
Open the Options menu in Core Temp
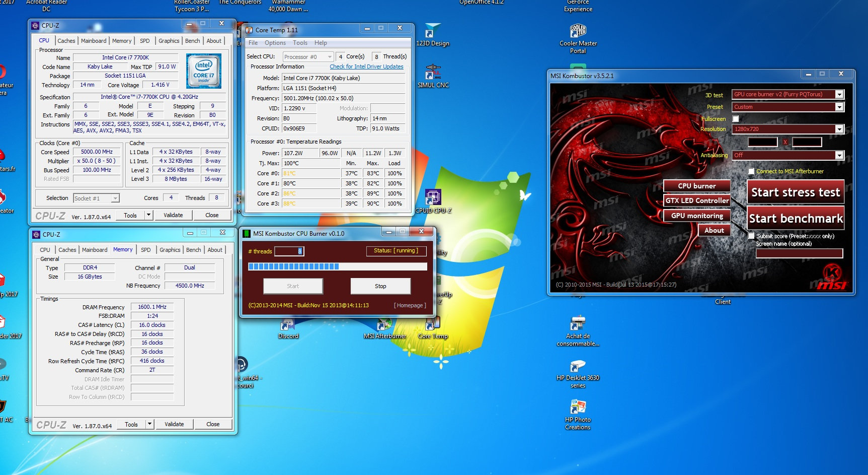pyautogui.click(x=275, y=43)
